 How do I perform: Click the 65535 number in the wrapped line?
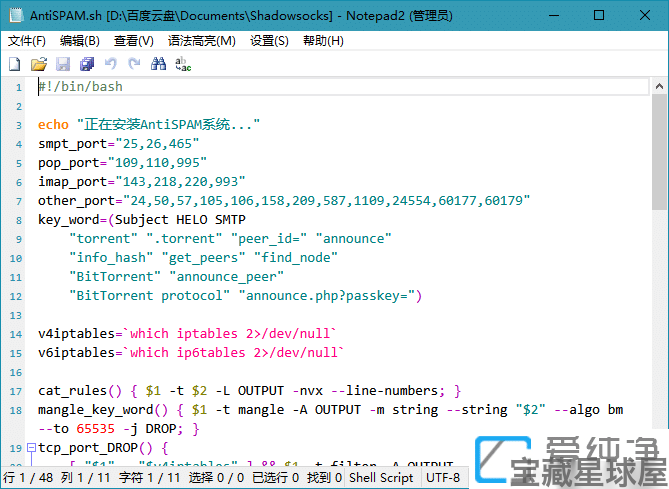click(x=96, y=429)
